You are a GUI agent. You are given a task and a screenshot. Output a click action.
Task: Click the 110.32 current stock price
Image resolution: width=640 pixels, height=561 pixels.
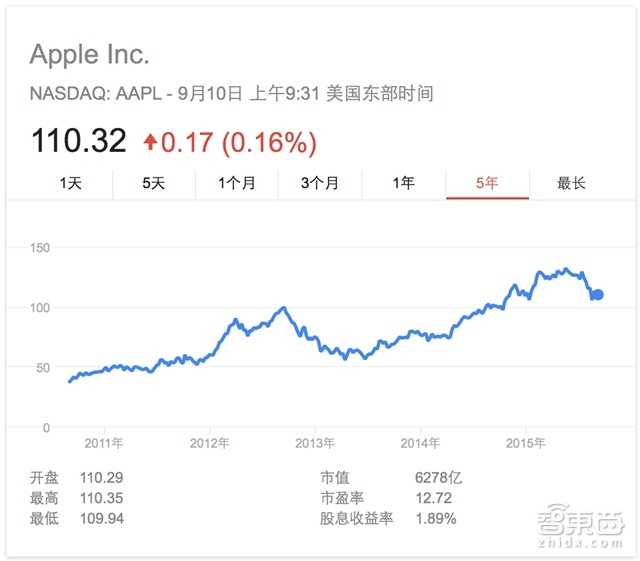79,141
